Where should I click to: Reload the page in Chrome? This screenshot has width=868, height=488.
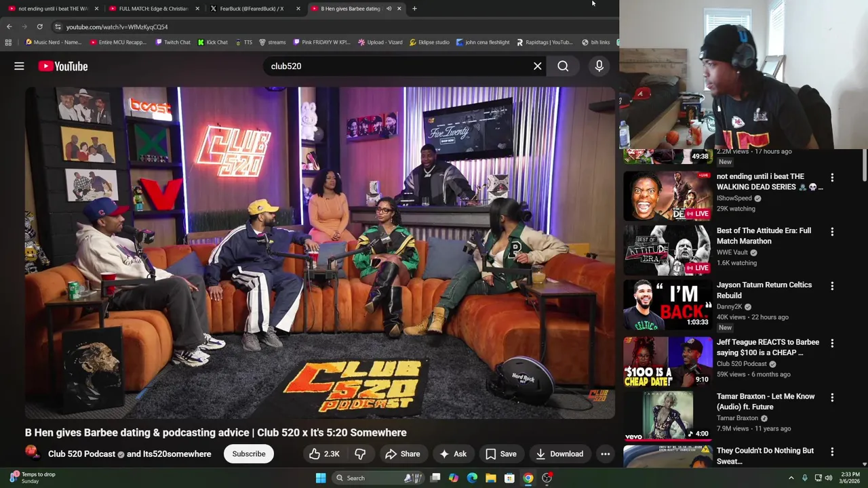(39, 26)
